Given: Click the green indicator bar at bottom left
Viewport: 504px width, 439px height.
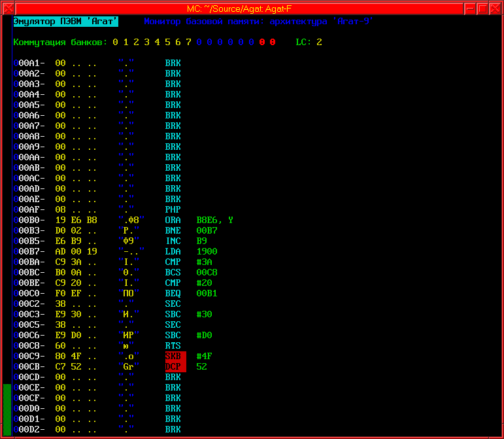Looking at the screenshot, I should 7,410.
